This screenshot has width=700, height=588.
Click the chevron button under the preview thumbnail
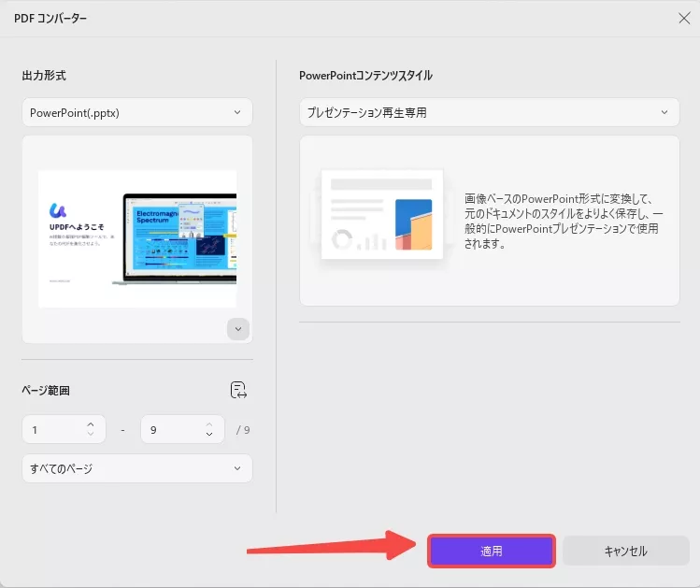(x=238, y=329)
